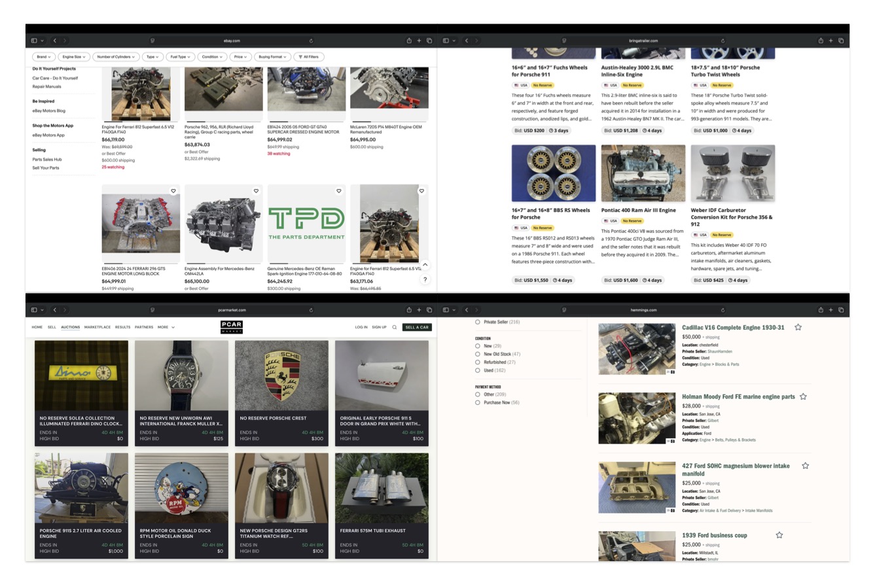
Task: Add the Mercedes-Benz OM442LA engine to watchlist
Action: coord(256,191)
